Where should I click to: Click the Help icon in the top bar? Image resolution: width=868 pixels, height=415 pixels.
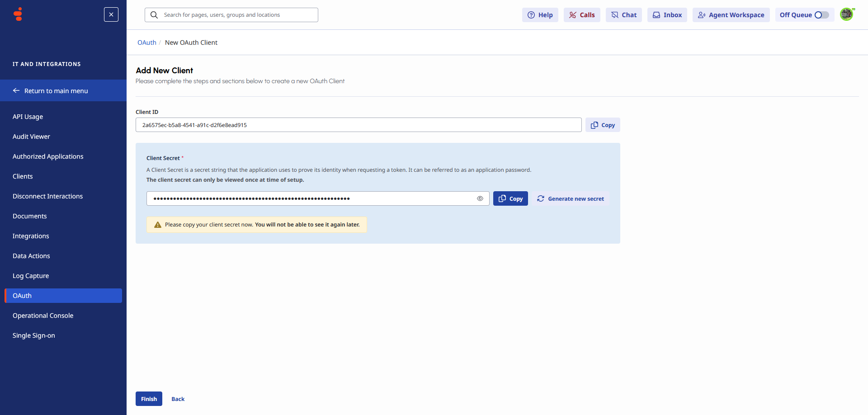[x=540, y=14]
